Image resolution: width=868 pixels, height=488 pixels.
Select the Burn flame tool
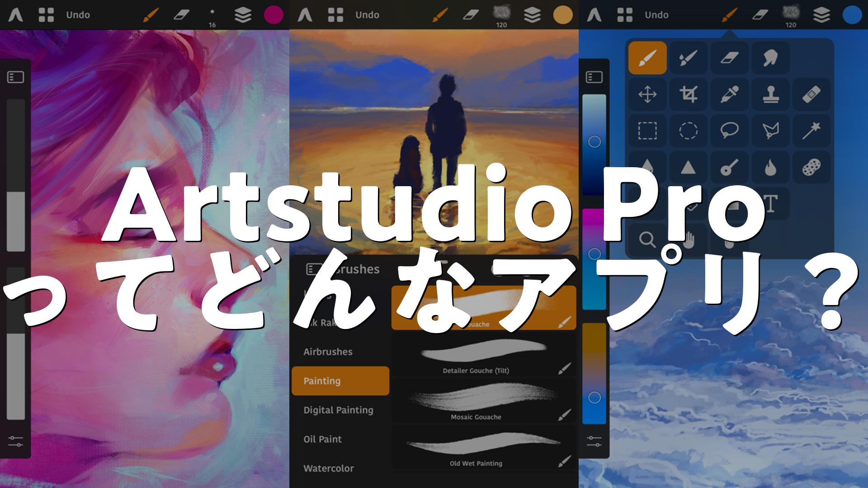click(770, 168)
